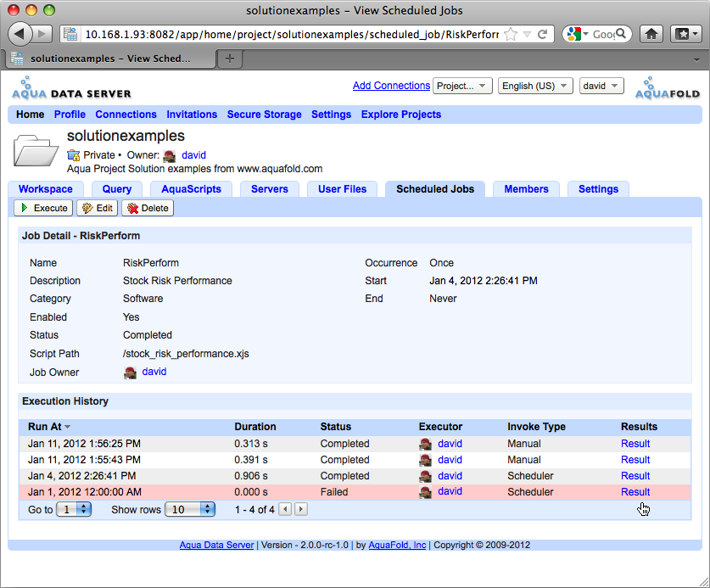Click executor avatar in 1:55:43 PM row
This screenshot has width=710, height=588.
tap(425, 460)
